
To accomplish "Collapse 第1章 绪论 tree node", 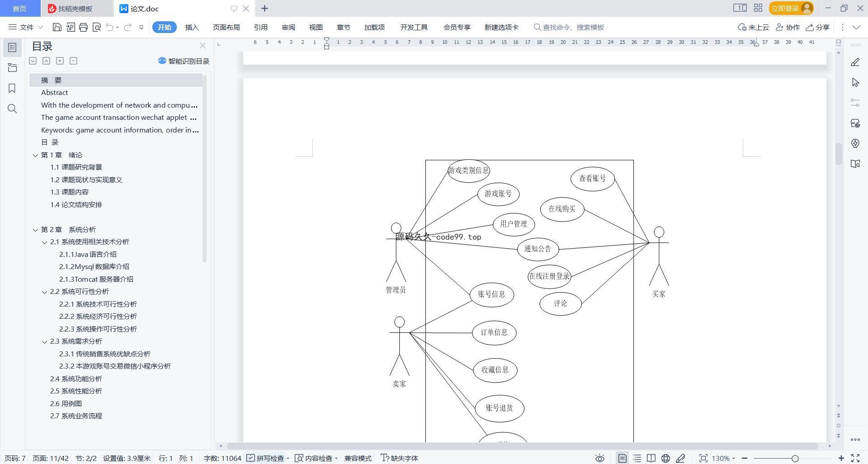I will click(x=35, y=155).
